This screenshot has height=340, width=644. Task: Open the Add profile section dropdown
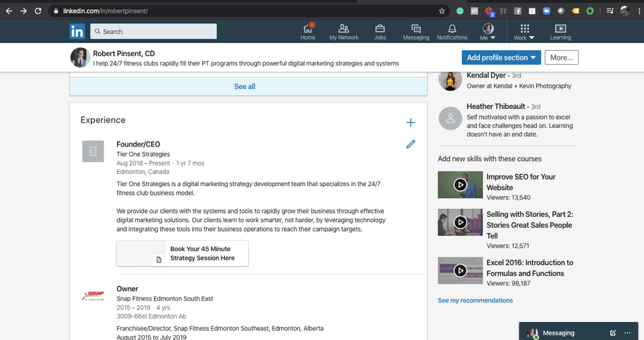click(x=501, y=58)
